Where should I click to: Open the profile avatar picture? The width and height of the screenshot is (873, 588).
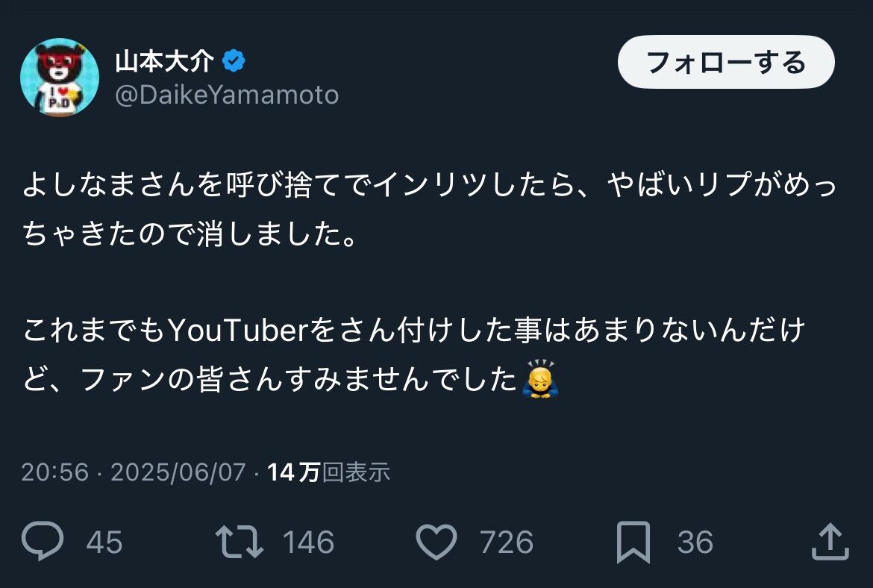coord(60,78)
